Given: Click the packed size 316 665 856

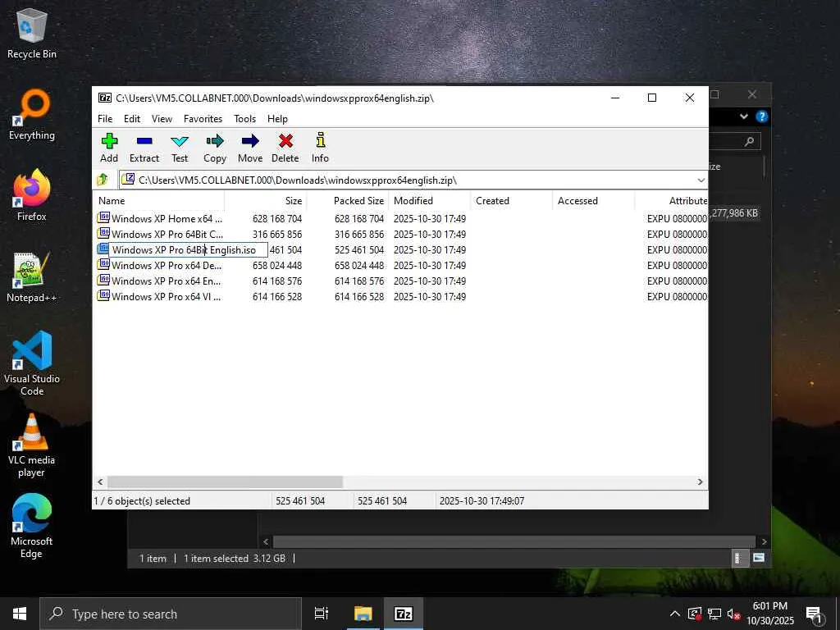Looking at the screenshot, I should pyautogui.click(x=359, y=234).
